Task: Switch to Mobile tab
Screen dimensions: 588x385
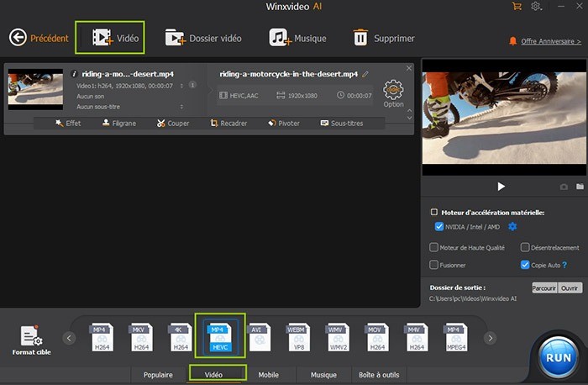Action: point(269,375)
